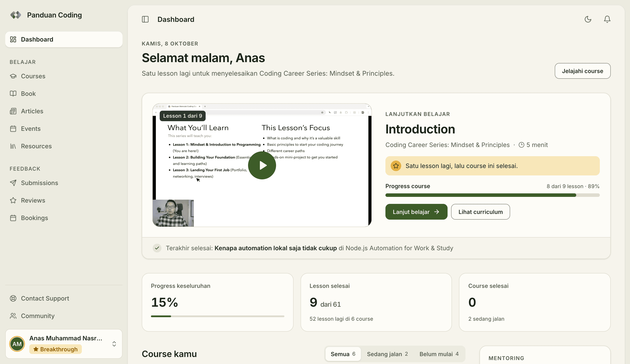Expand the user account switcher chevrons
The height and width of the screenshot is (364, 630).
114,344
